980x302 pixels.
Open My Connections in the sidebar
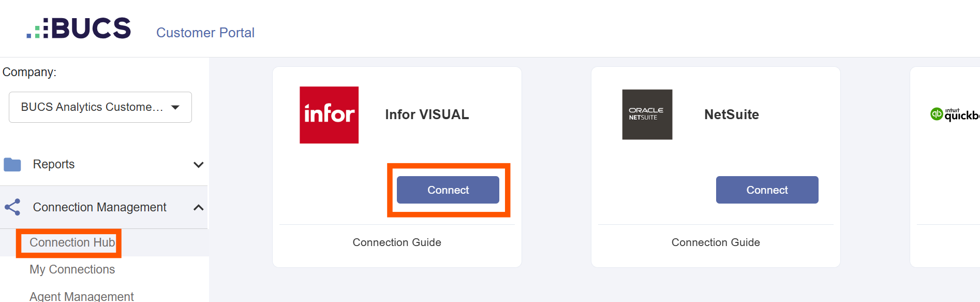72,269
